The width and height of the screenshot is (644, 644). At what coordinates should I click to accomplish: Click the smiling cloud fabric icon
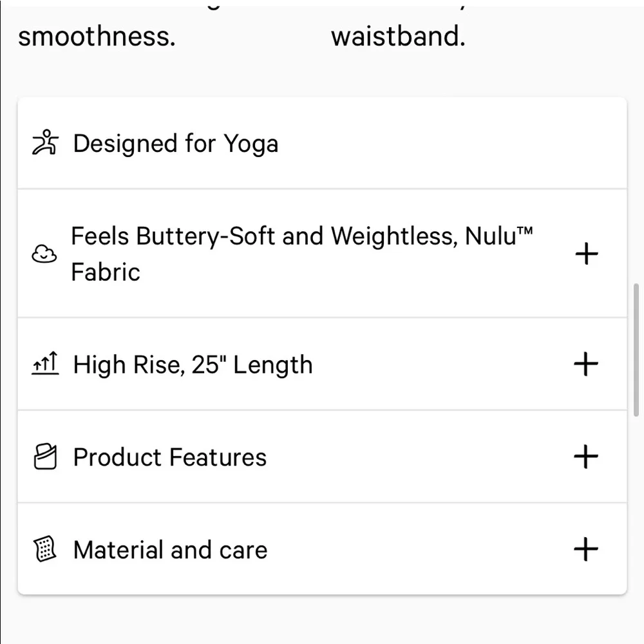(44, 254)
